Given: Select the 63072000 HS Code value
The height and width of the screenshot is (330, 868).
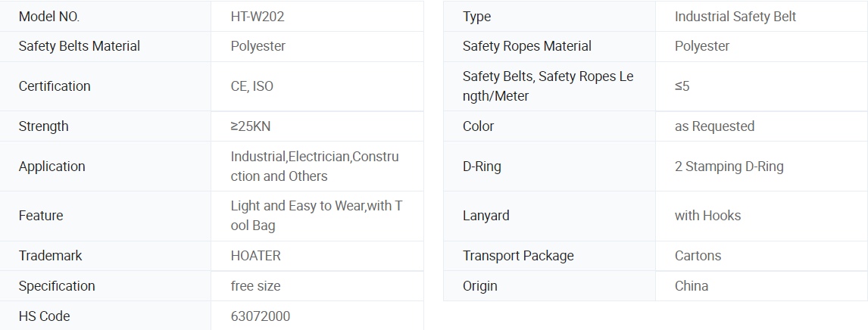Looking at the screenshot, I should click(x=261, y=316).
